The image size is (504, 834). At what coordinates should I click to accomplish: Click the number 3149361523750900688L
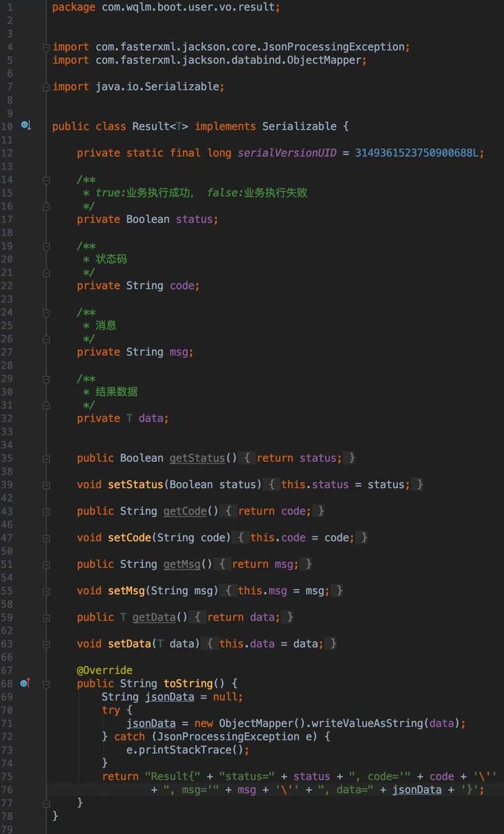(x=417, y=152)
